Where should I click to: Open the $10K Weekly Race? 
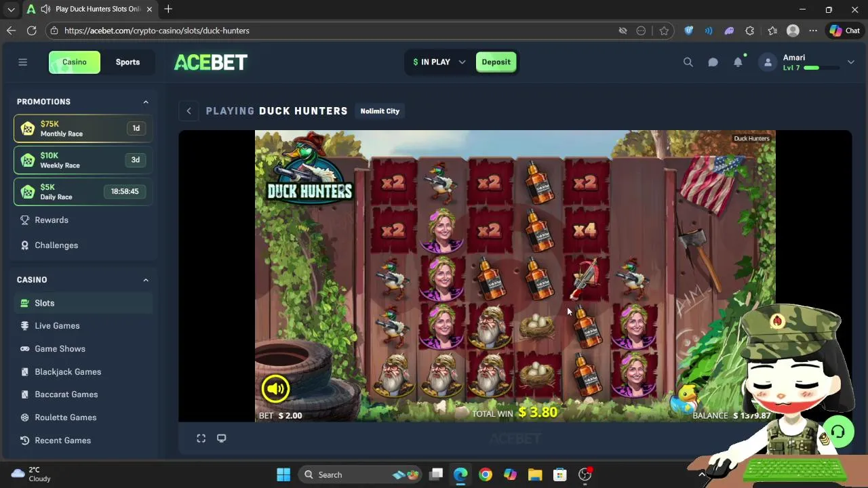pyautogui.click(x=83, y=160)
